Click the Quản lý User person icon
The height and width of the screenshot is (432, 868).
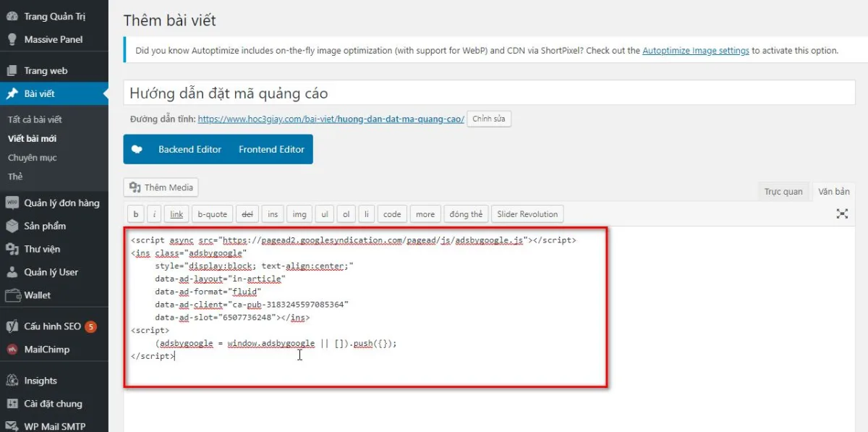click(x=12, y=272)
